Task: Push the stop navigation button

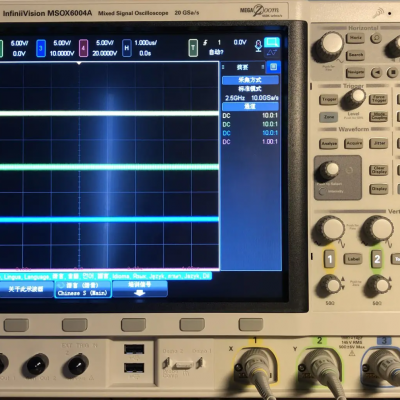Action: pos(393,72)
